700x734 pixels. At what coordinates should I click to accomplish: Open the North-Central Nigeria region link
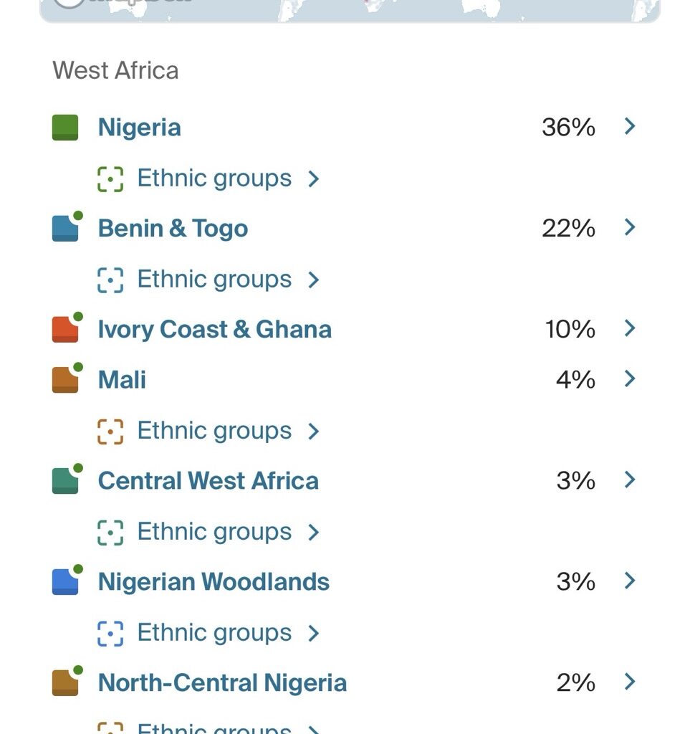coord(222,683)
